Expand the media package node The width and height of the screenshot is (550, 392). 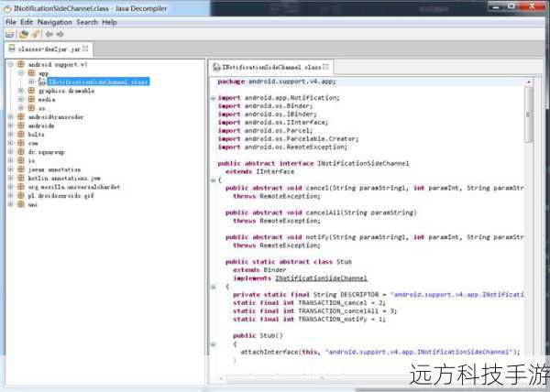pos(21,100)
